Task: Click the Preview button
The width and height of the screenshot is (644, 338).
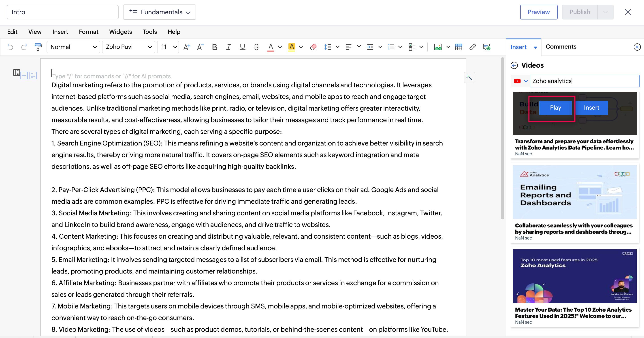Action: [539, 12]
